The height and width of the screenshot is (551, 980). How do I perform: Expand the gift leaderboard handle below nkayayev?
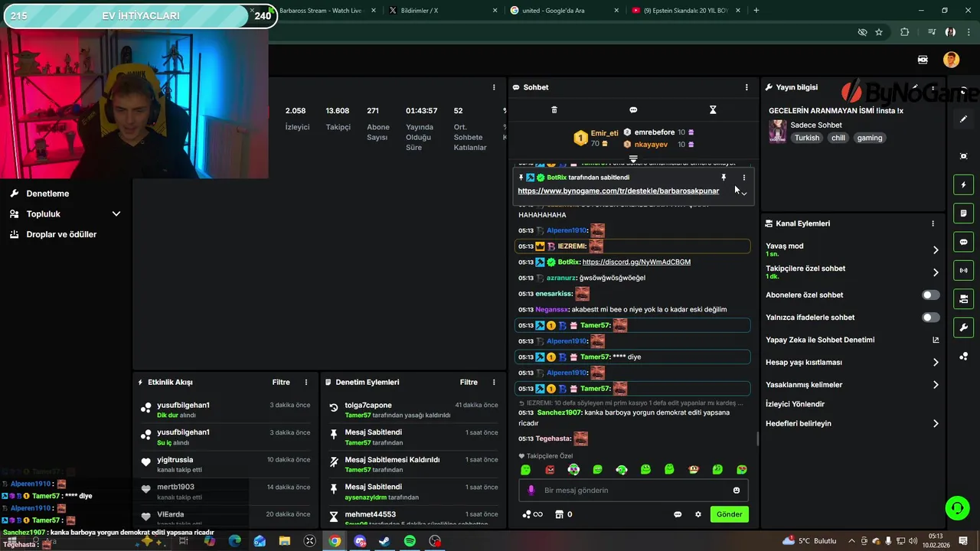click(633, 158)
